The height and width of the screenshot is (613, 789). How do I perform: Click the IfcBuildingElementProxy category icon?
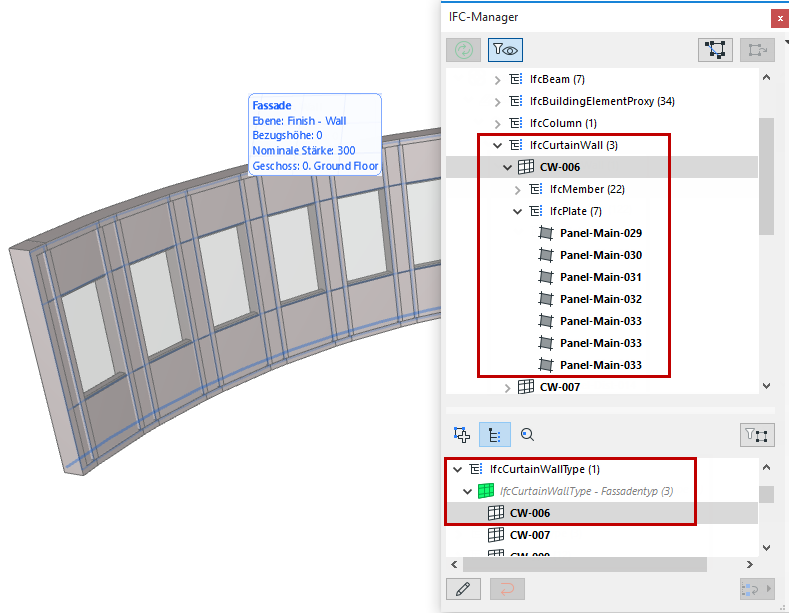tap(516, 101)
